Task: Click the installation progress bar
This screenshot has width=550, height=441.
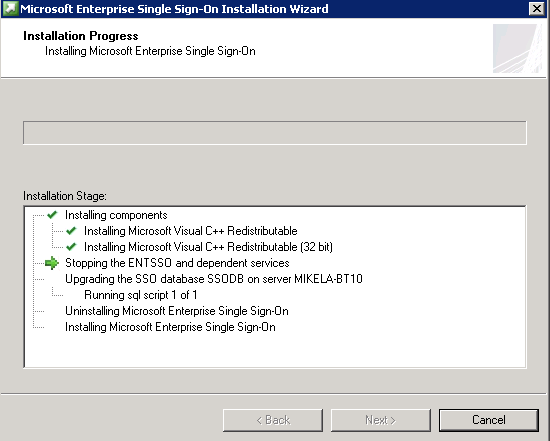Action: (275, 133)
